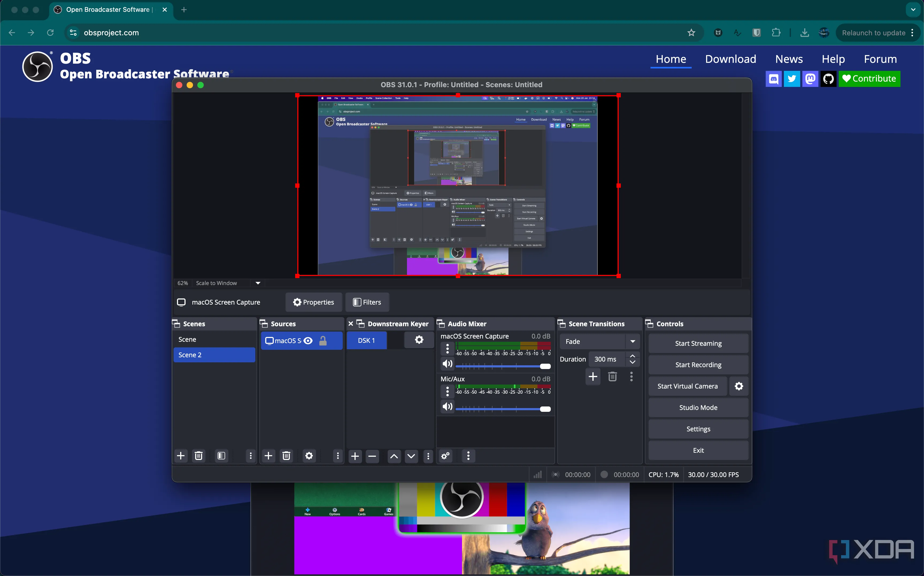
Task: Toggle lock on macOS Screen Capture source
Action: [323, 341]
